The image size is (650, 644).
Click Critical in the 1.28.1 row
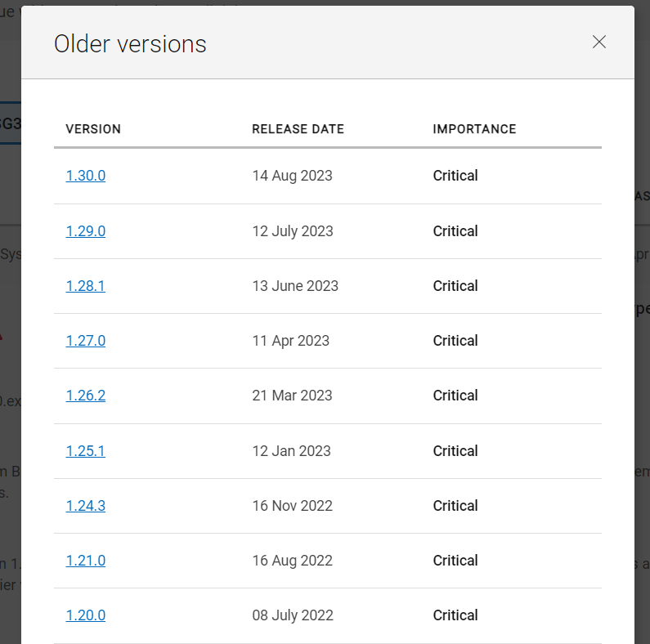(455, 286)
